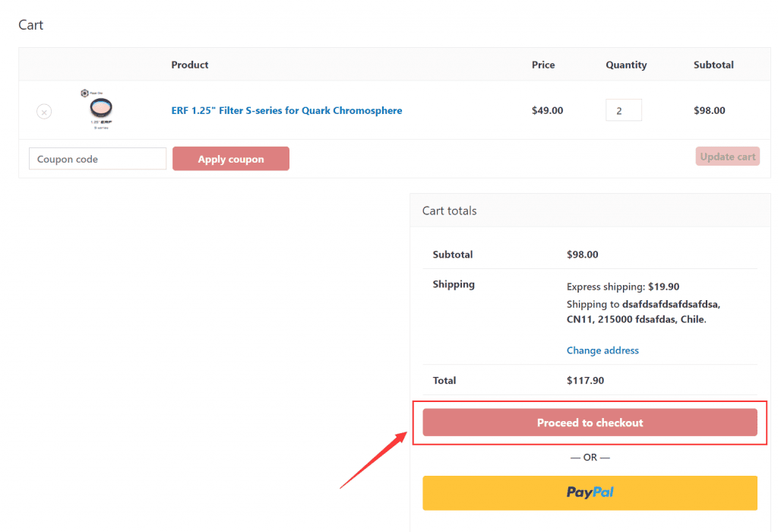
Task: Click the Product column header
Action: [190, 65]
